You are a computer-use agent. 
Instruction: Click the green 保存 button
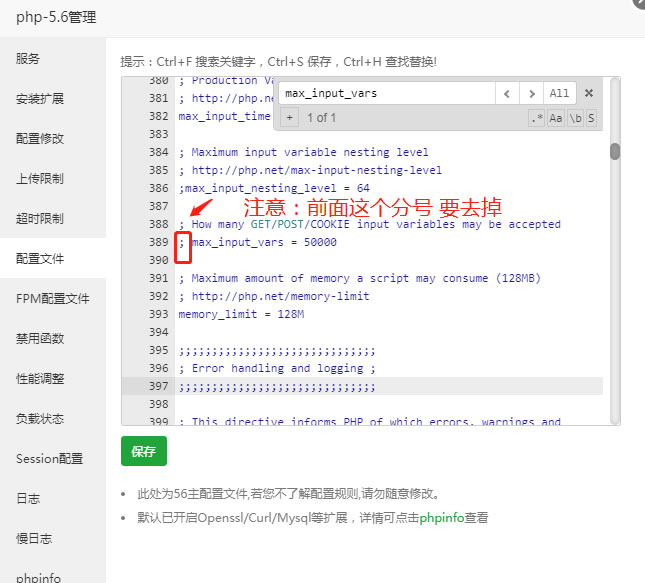143,451
